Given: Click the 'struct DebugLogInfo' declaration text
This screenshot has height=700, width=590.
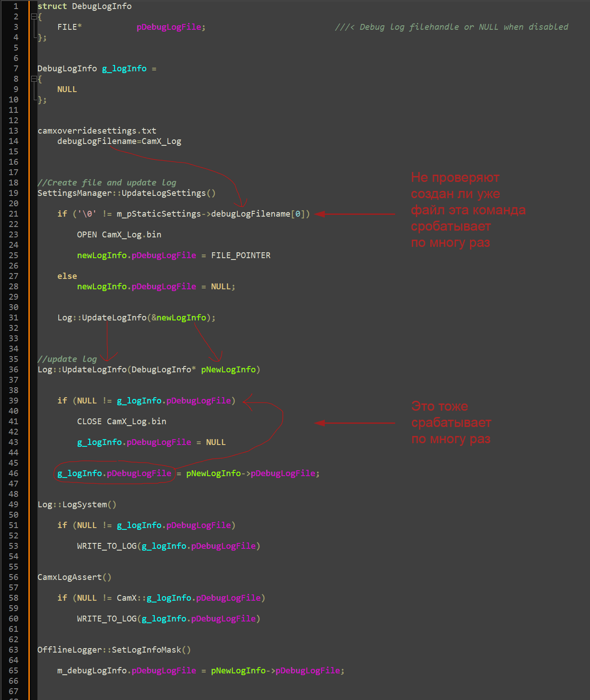Looking at the screenshot, I should click(x=84, y=6).
